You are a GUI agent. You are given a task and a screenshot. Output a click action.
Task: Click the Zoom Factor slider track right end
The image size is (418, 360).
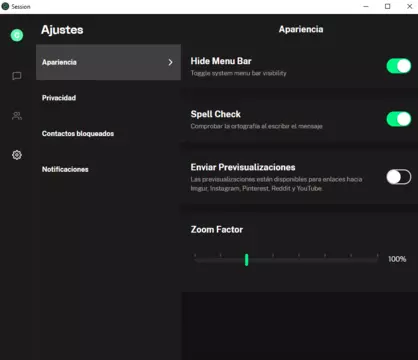pos(377,260)
